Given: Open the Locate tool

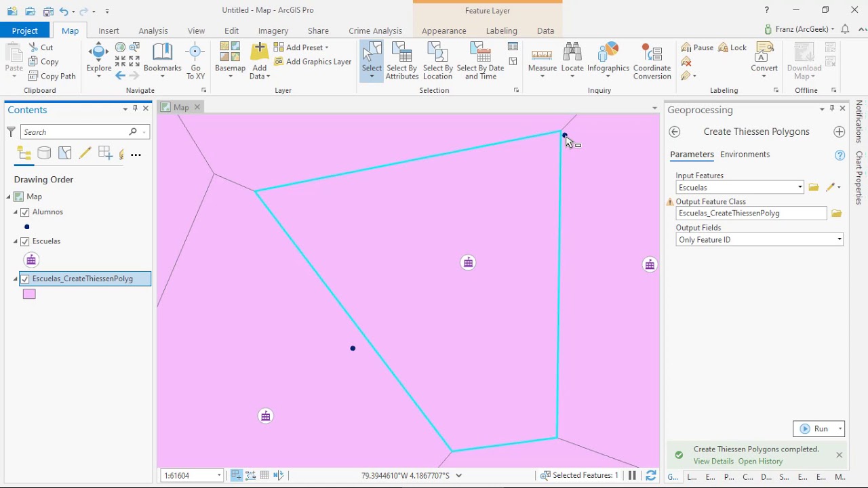Looking at the screenshot, I should 572,60.
